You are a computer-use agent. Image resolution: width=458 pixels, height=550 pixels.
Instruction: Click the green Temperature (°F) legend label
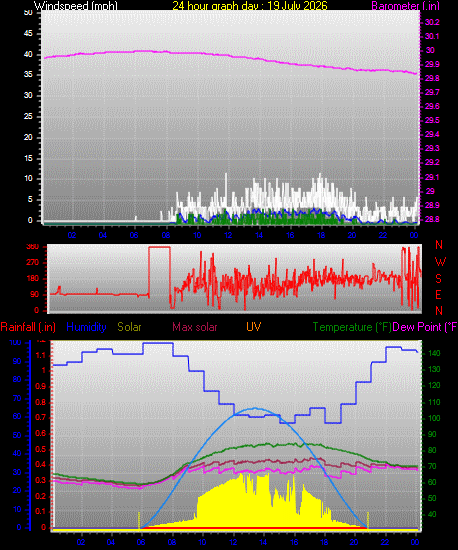[352, 327]
